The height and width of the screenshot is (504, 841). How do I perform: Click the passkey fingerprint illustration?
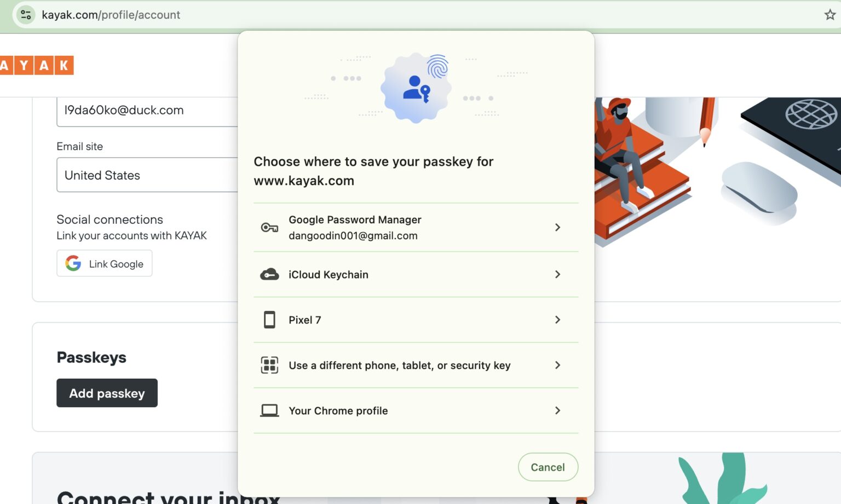(x=416, y=88)
